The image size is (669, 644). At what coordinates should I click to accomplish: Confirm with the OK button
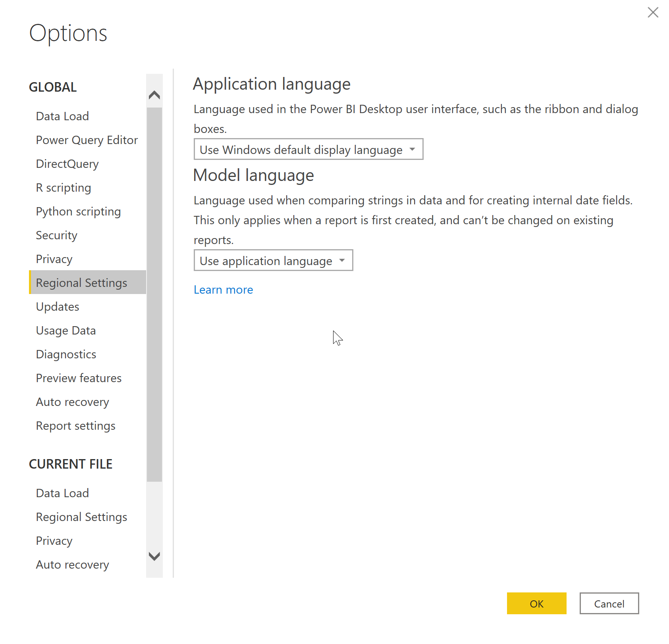coord(536,604)
